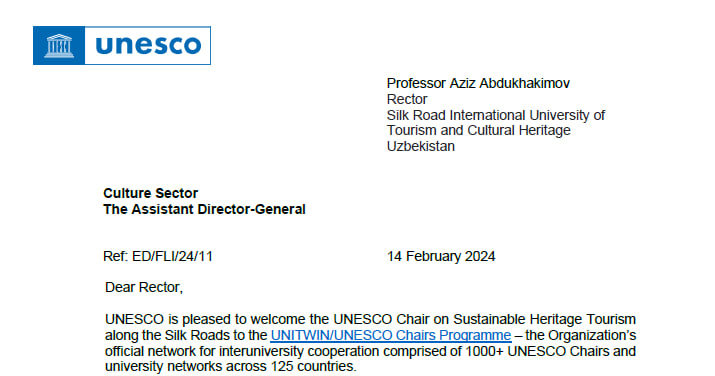The width and height of the screenshot is (715, 376).
Task: Click the date 14 February 2024
Action: 441,256
